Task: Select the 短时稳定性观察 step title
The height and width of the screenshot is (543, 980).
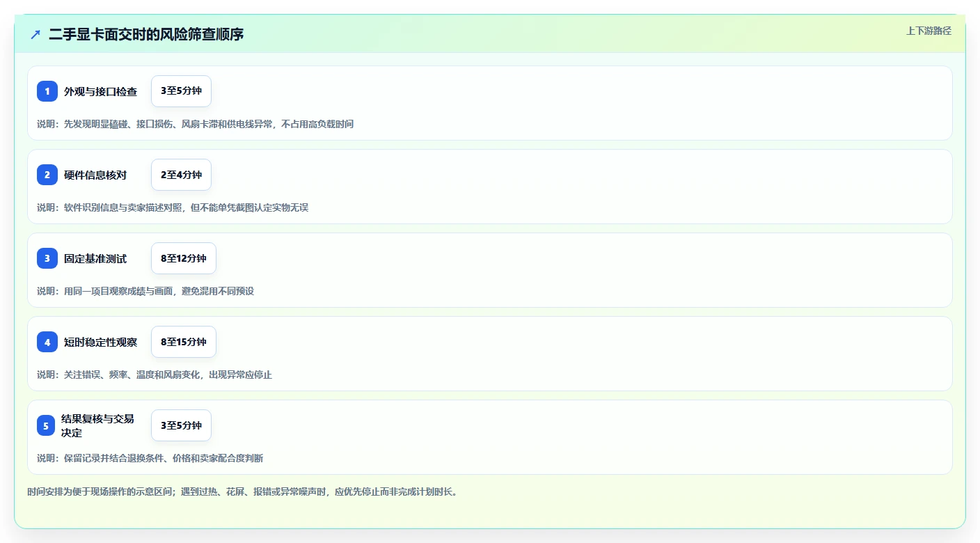Action: pos(101,342)
